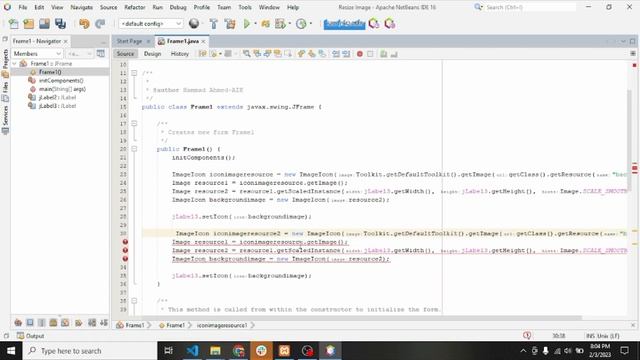The image size is (640, 360).
Task: Click the Clean and Build Project icon
Action: click(x=230, y=24)
